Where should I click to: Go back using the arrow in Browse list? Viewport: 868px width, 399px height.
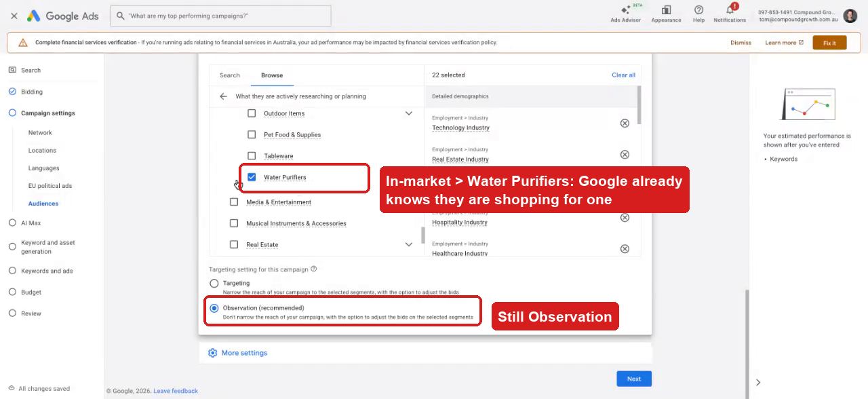click(x=223, y=96)
